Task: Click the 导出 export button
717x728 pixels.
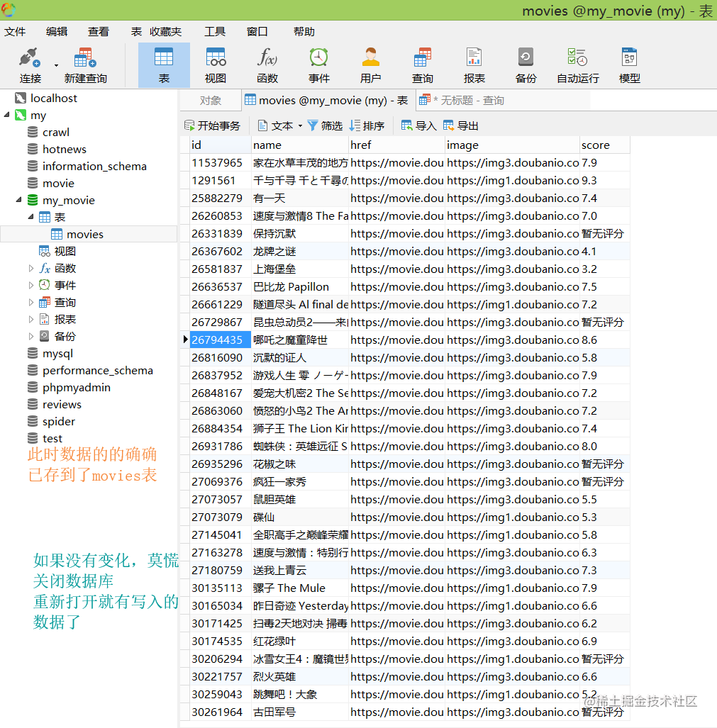Action: [461, 125]
